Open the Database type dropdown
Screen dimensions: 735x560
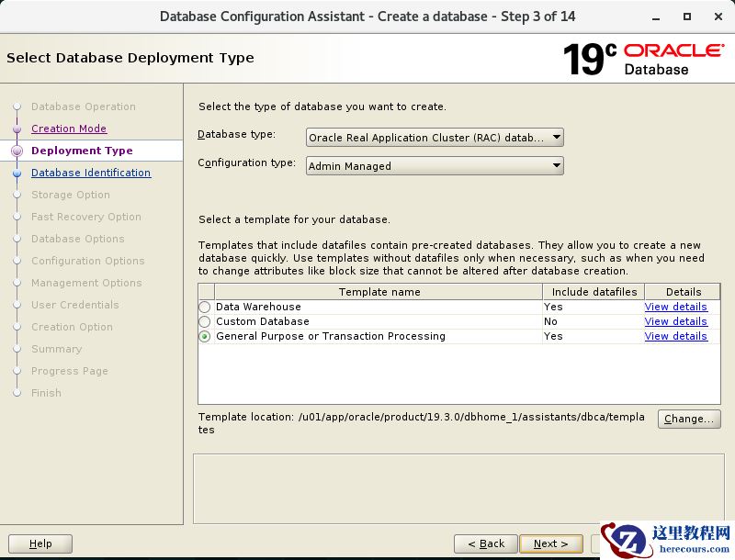pos(435,138)
